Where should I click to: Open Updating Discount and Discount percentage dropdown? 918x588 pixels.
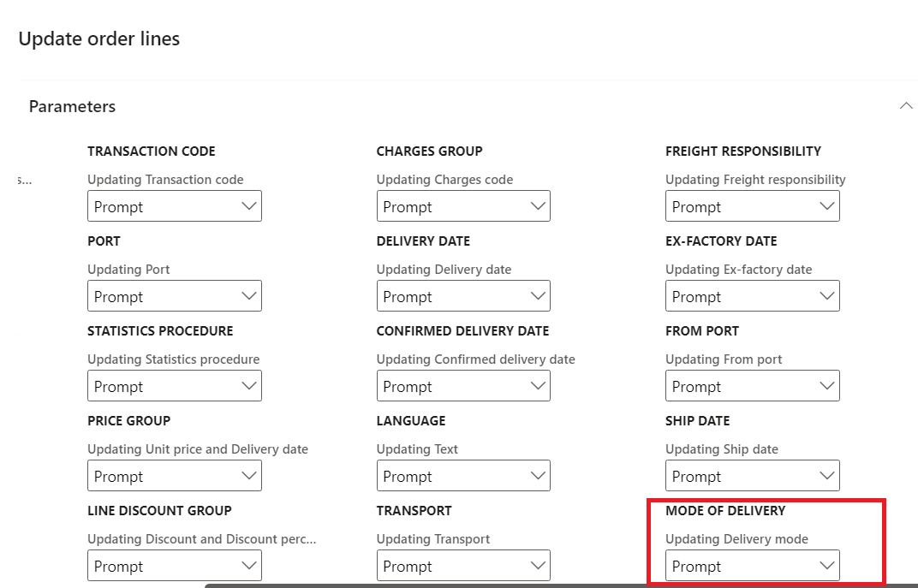tap(175, 565)
